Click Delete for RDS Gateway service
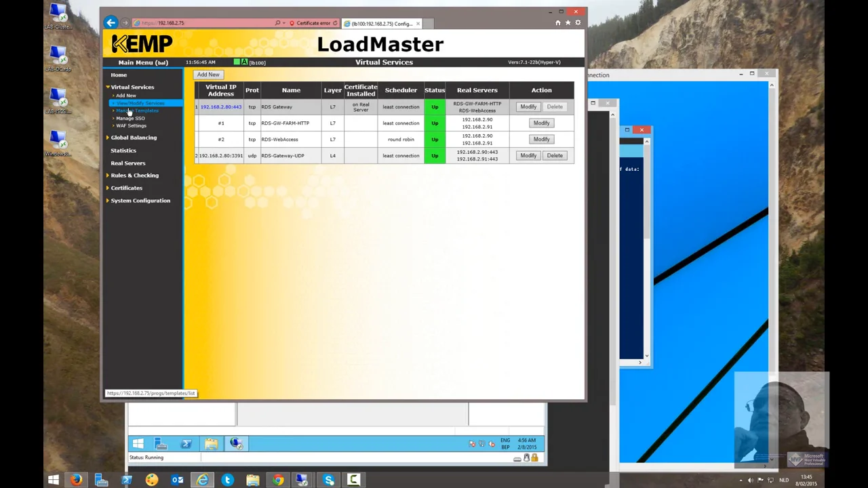 [x=555, y=107]
